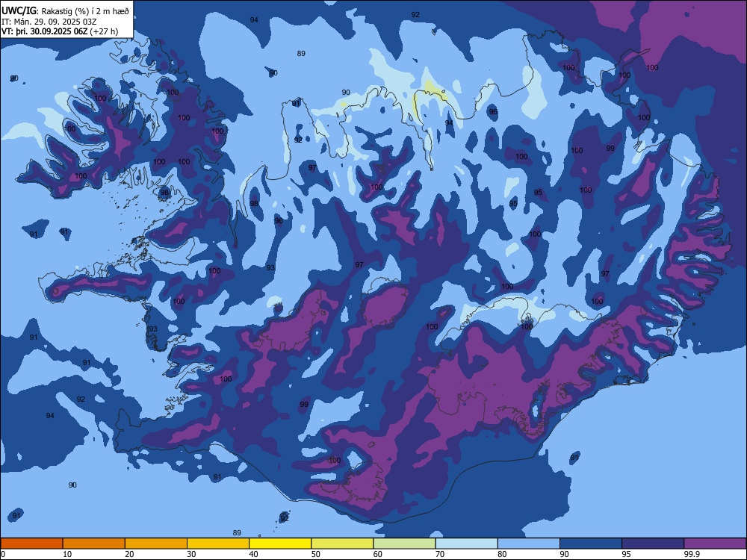Image resolution: width=747 pixels, height=560 pixels.
Task: Pick the navy 95–99.9 legend swatch
Action: coord(653,544)
